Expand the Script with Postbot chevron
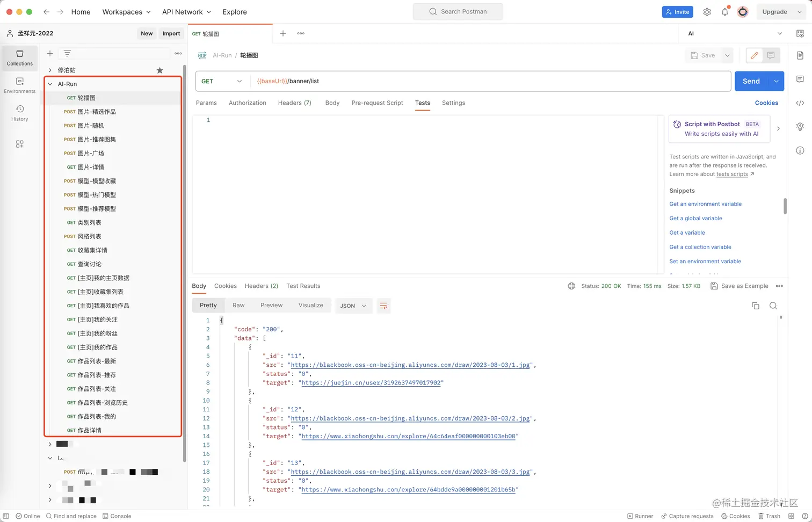 tap(778, 129)
